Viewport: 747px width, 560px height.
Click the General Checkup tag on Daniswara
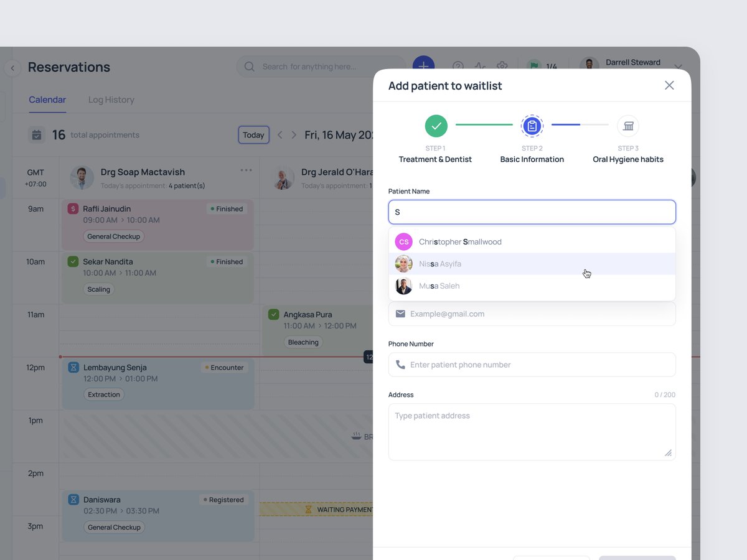[x=114, y=527]
